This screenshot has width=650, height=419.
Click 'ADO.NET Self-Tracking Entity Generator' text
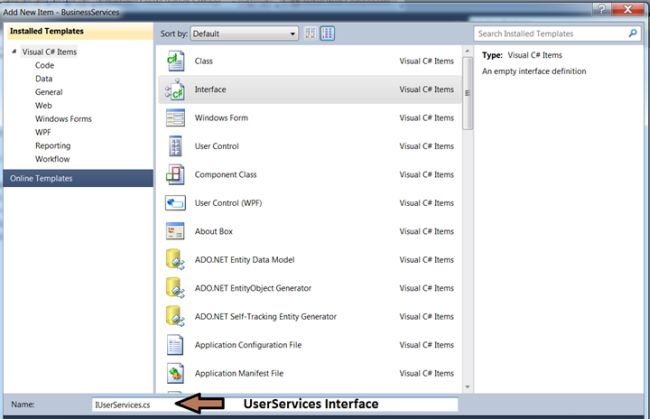pos(266,317)
